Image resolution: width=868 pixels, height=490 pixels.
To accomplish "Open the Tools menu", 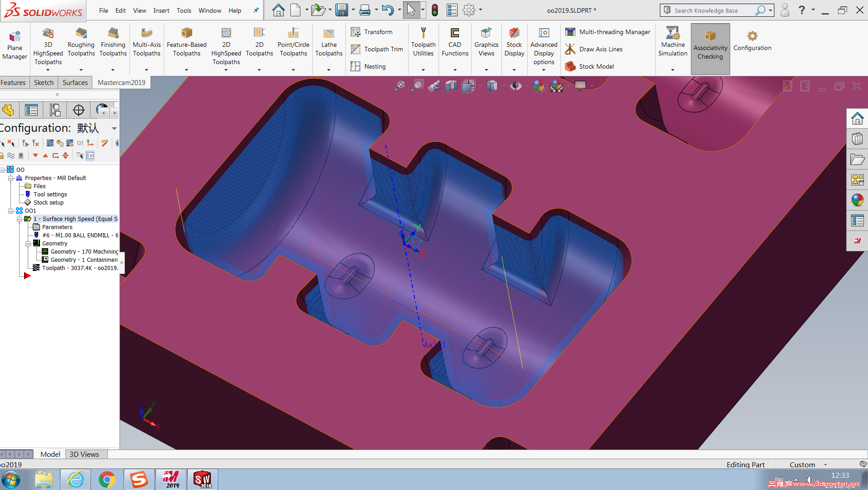I will (x=184, y=10).
